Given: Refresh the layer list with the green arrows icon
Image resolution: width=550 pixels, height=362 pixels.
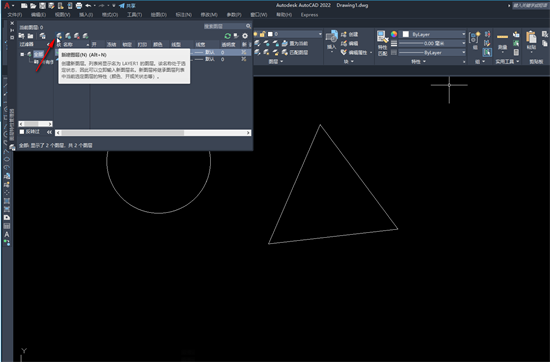Looking at the screenshot, I should pos(228,36).
